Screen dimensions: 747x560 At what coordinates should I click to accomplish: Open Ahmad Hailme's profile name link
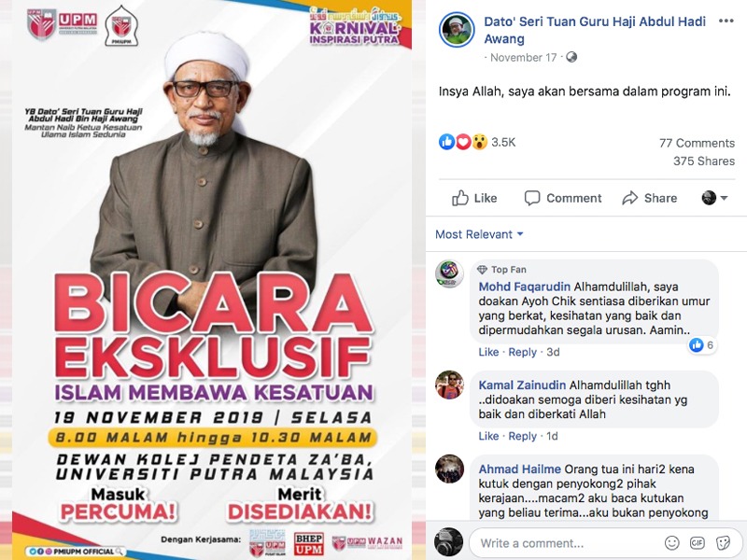point(520,469)
